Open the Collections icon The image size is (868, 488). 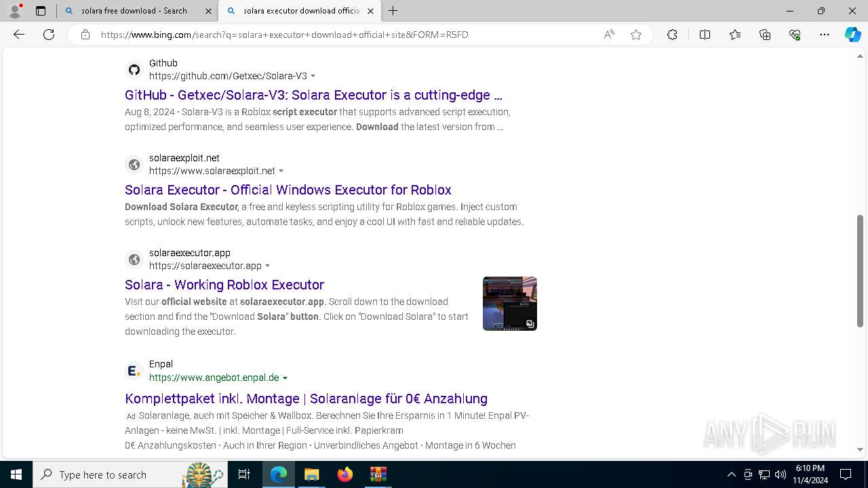[765, 35]
